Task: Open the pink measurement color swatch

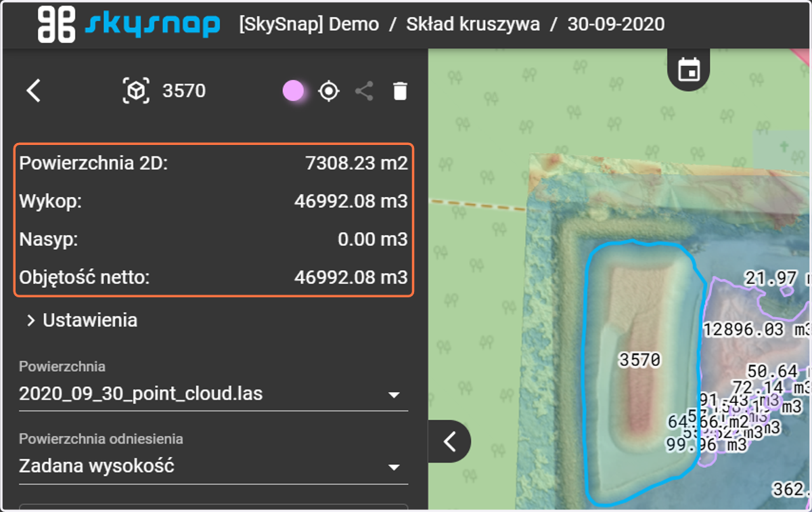Action: (x=293, y=91)
